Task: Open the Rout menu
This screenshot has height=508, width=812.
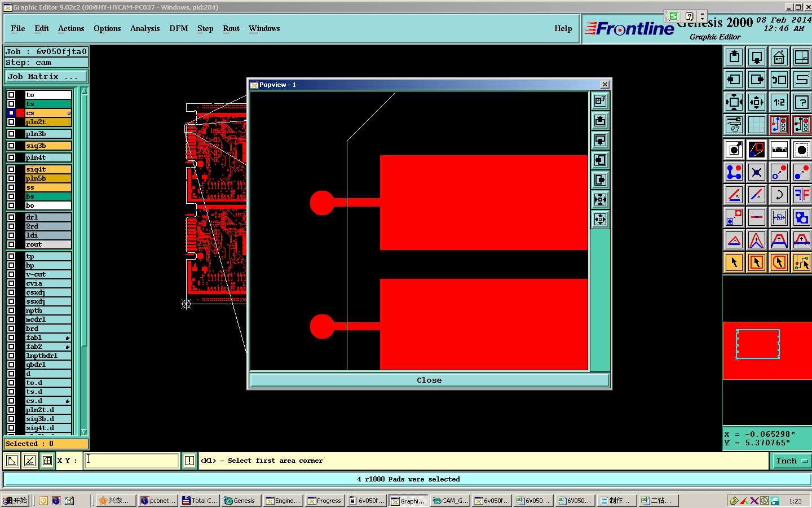Action: tap(231, 28)
